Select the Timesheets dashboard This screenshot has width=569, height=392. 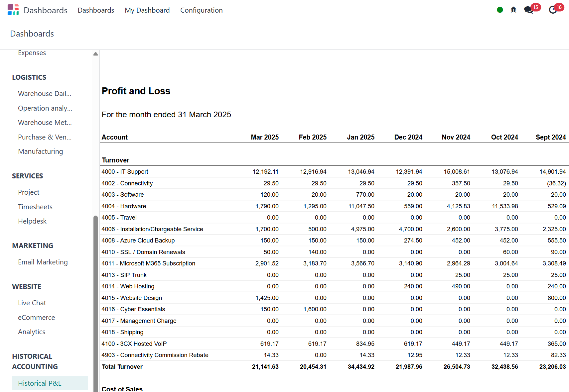coord(35,207)
